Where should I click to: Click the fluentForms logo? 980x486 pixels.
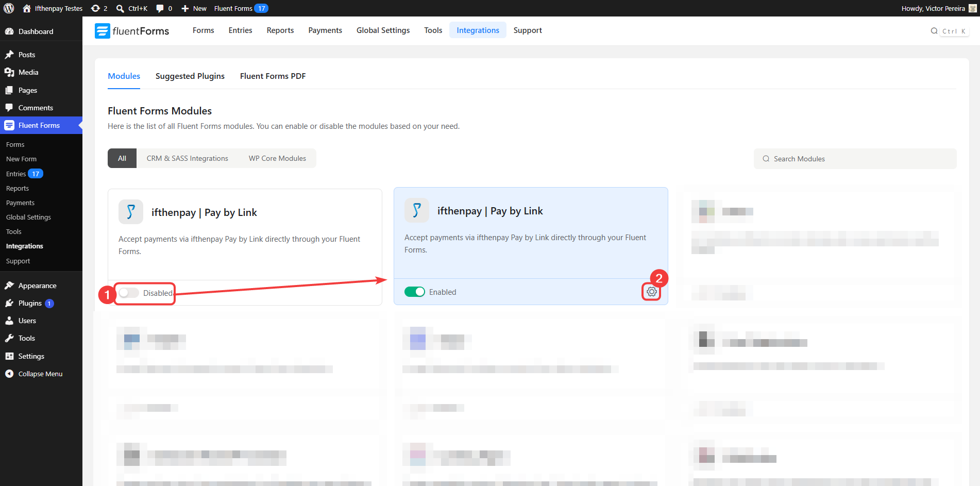click(132, 31)
